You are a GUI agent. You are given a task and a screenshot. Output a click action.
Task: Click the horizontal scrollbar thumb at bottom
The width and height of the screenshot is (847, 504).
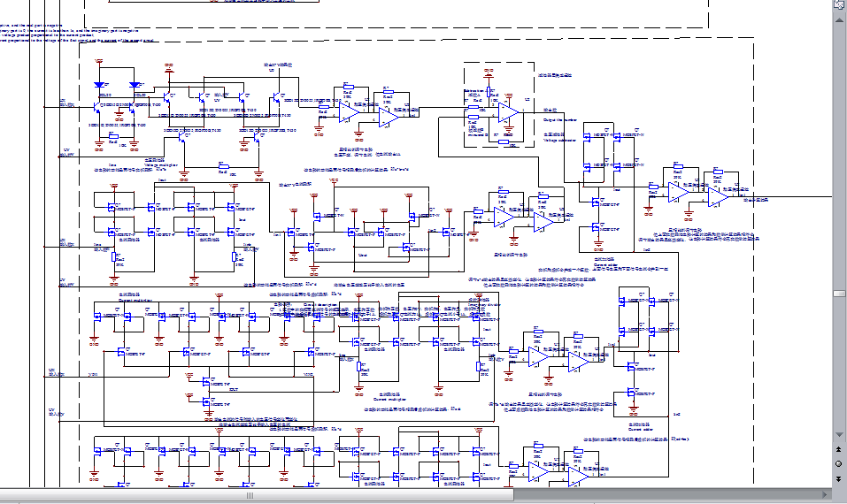click(x=250, y=495)
